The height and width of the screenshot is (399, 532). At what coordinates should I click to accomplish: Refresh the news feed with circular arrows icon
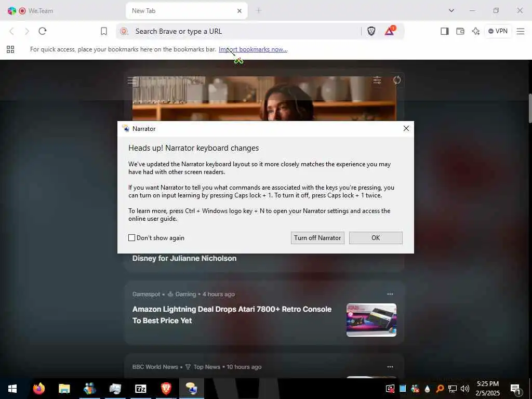(397, 80)
